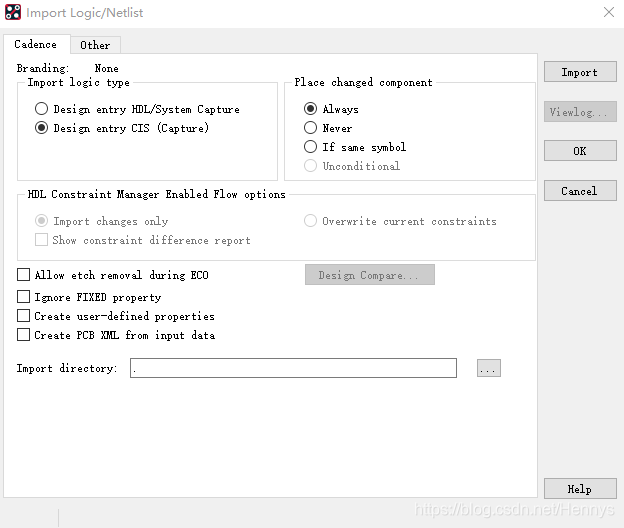Enable Create PCB XML from input data
Screen dimensions: 624x528
tap(24, 335)
